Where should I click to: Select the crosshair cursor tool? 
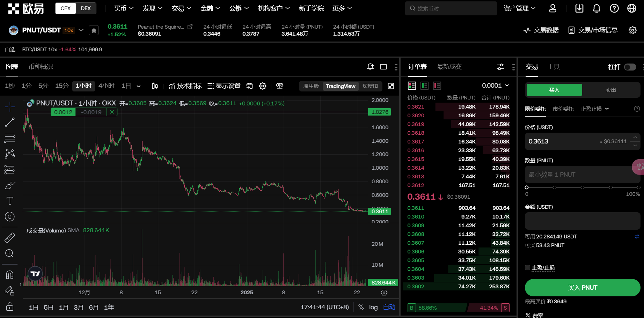coord(10,106)
